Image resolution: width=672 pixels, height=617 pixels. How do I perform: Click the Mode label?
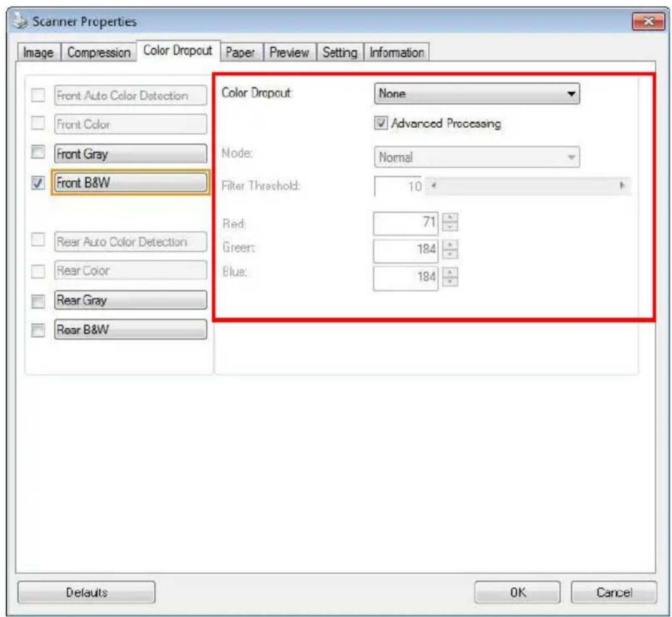click(x=237, y=153)
